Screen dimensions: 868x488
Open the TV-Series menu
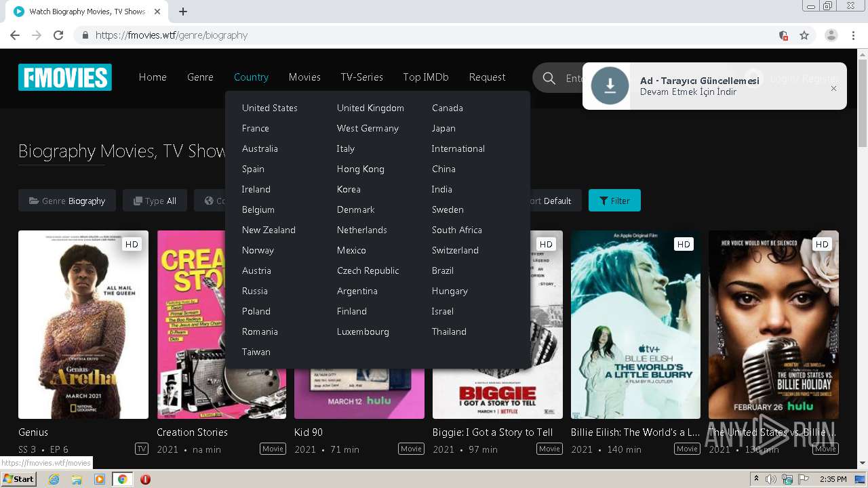tap(361, 77)
